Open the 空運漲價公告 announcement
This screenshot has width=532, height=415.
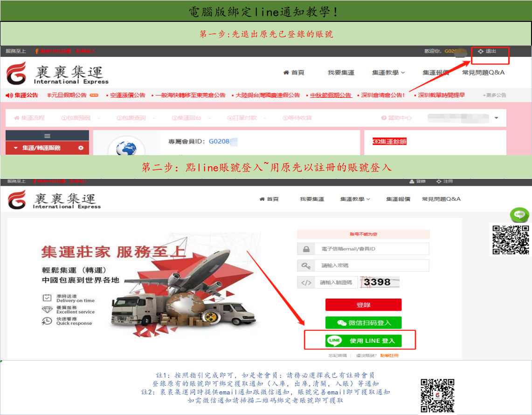[127, 95]
